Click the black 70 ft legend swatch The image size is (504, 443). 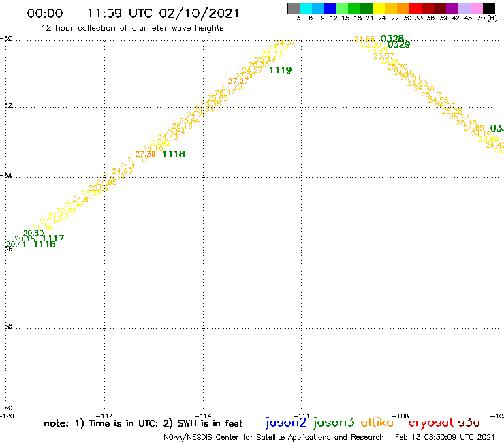point(488,8)
